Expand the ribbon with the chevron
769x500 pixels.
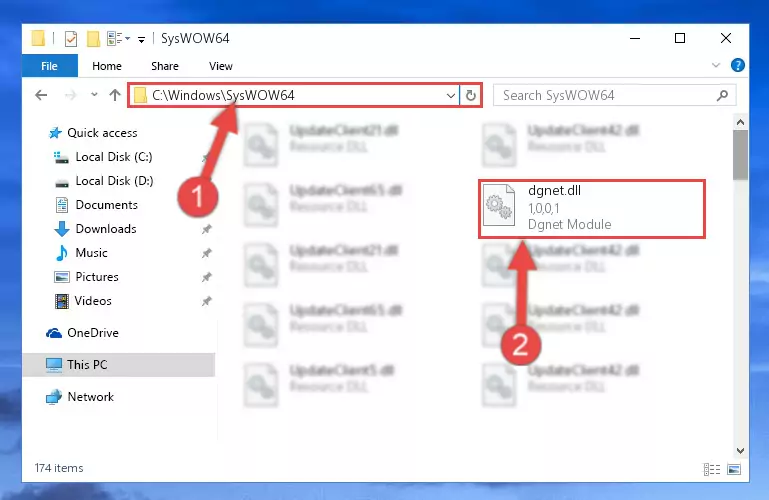[716, 65]
